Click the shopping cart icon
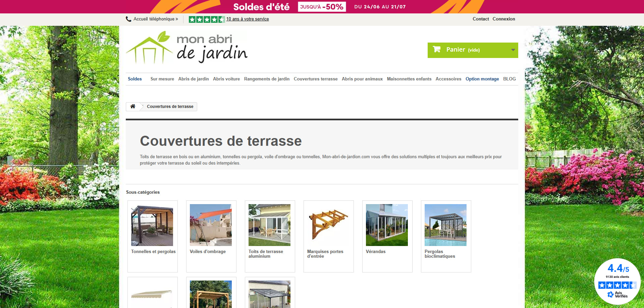This screenshot has width=644, height=308. click(437, 49)
